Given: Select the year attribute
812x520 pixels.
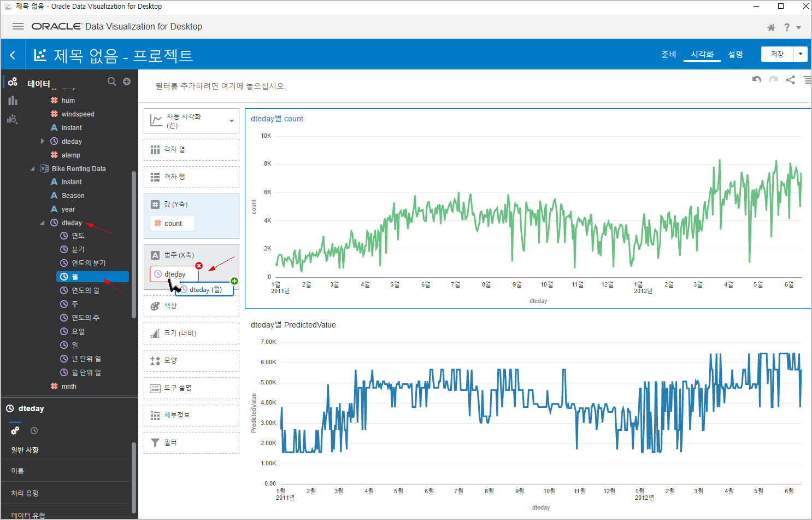Looking at the screenshot, I should click(x=68, y=209).
